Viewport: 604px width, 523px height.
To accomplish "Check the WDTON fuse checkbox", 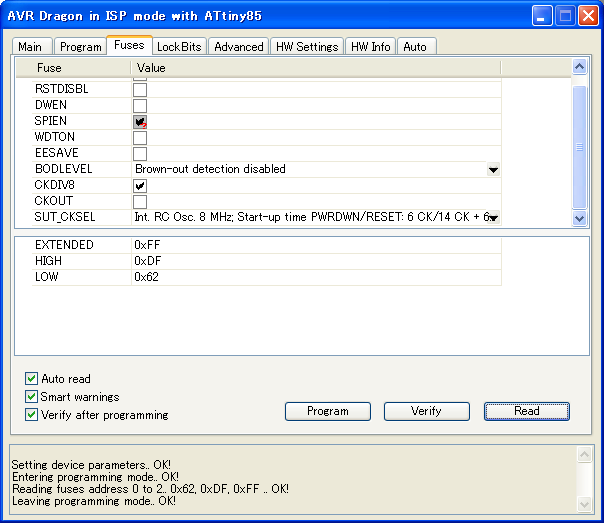I will pyautogui.click(x=140, y=137).
